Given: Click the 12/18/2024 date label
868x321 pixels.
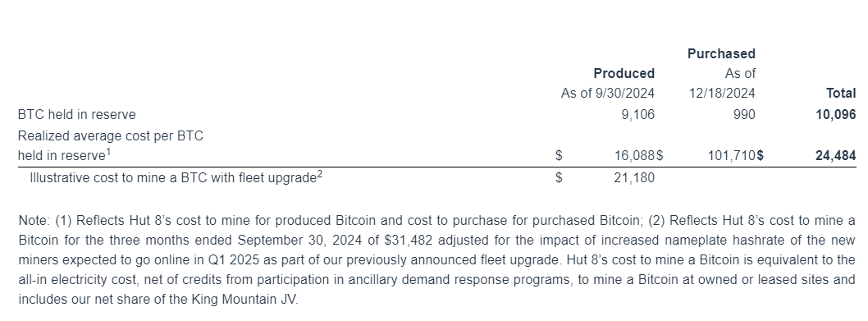Looking at the screenshot, I should point(722,93).
